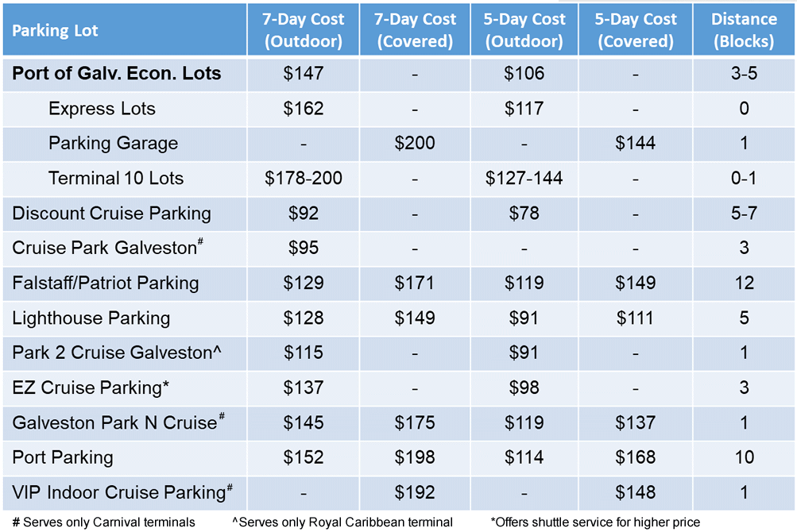Click the Express Lots row label

(x=102, y=109)
